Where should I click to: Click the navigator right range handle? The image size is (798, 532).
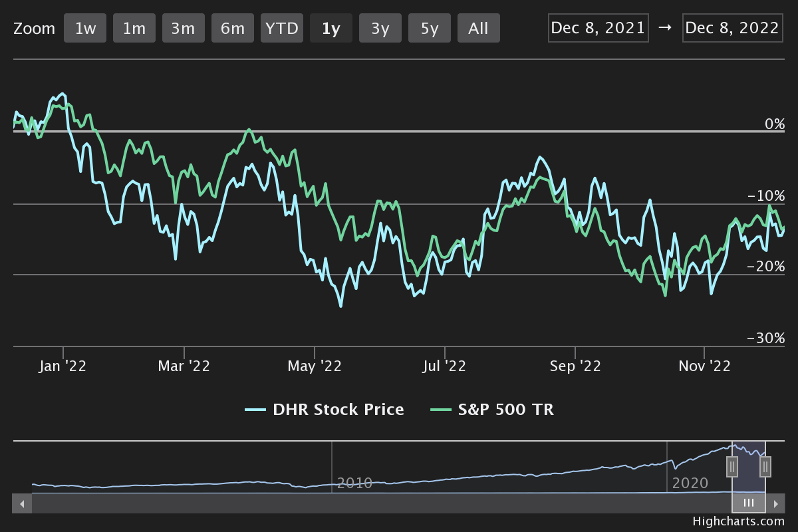765,467
